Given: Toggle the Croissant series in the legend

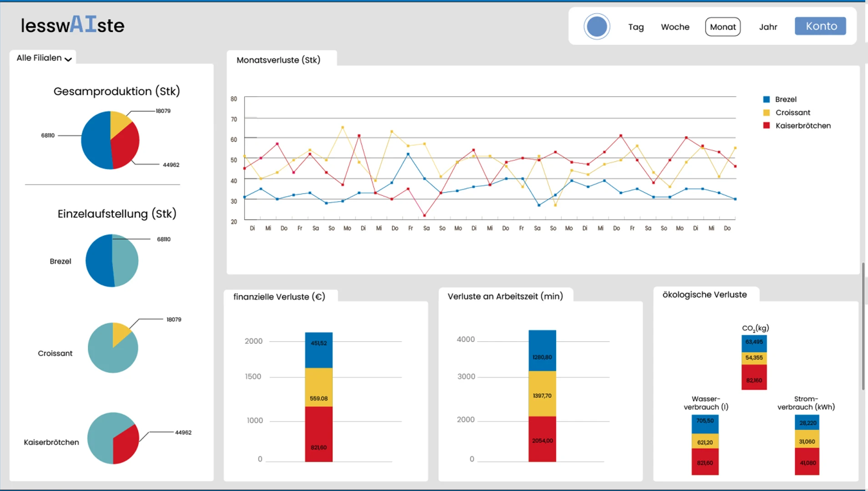Looking at the screenshot, I should (792, 113).
